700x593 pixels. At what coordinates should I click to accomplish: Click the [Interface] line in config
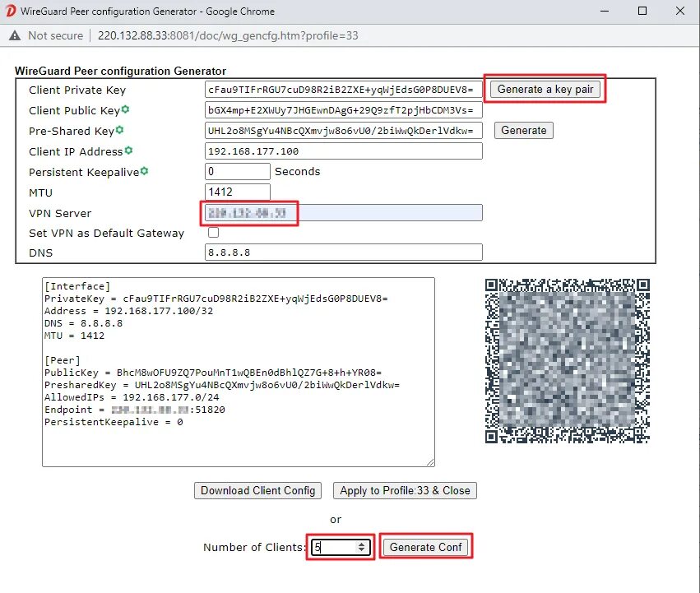[x=77, y=286]
